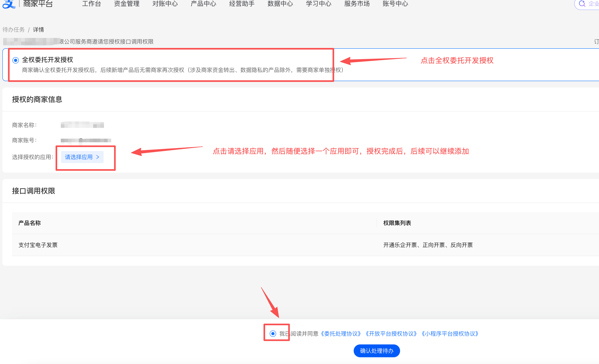Viewport: 599px width, 364px height.
Task: Open the 《小程序平台授权协议》 link
Action: [x=450, y=334]
